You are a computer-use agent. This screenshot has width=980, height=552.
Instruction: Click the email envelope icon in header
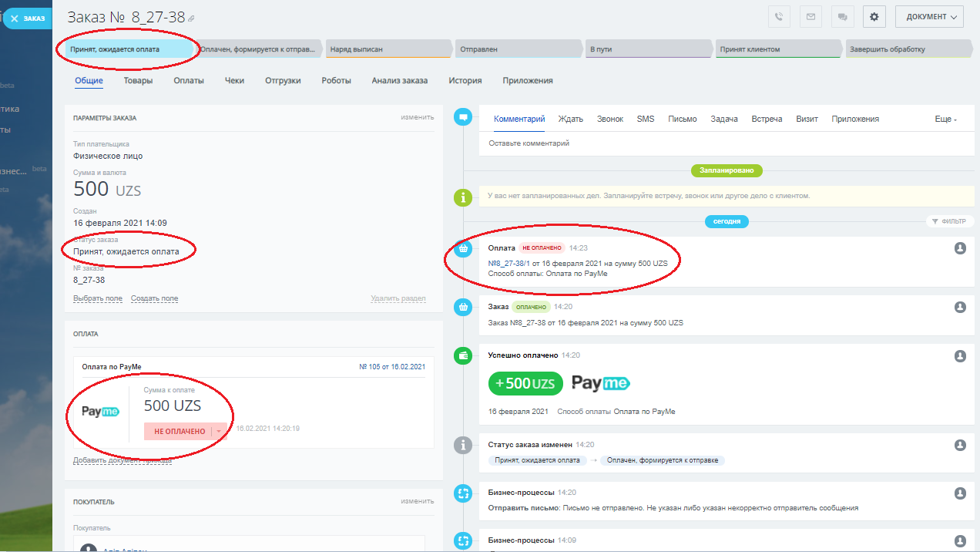[810, 17]
